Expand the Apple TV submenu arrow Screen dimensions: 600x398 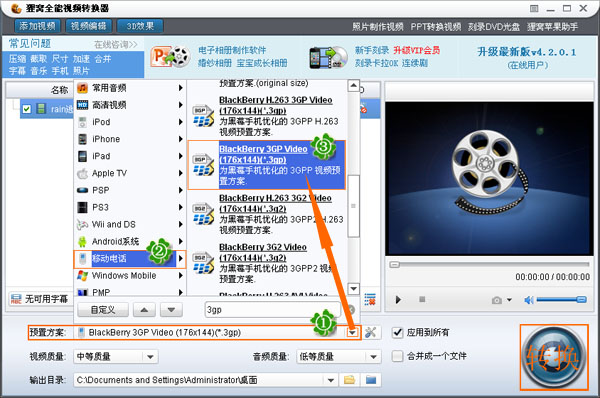(x=181, y=173)
